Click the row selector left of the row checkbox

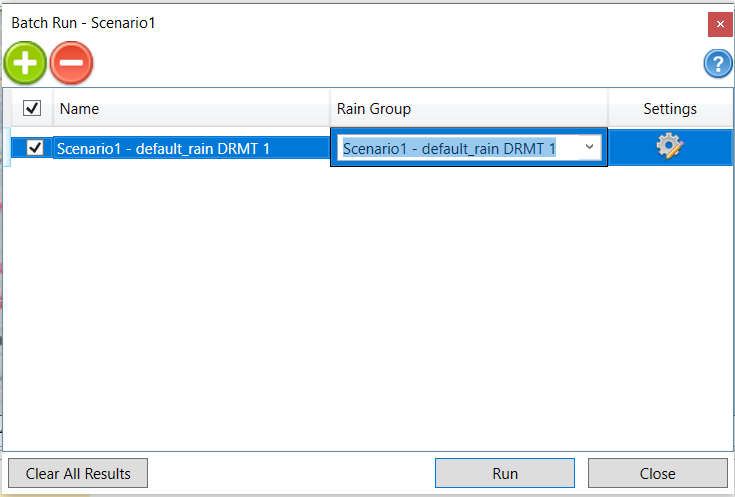[11, 148]
